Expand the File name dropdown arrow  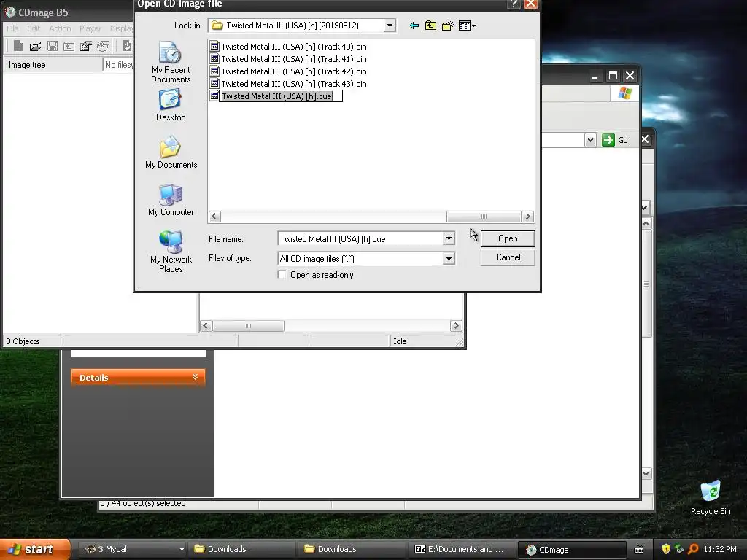pos(449,238)
